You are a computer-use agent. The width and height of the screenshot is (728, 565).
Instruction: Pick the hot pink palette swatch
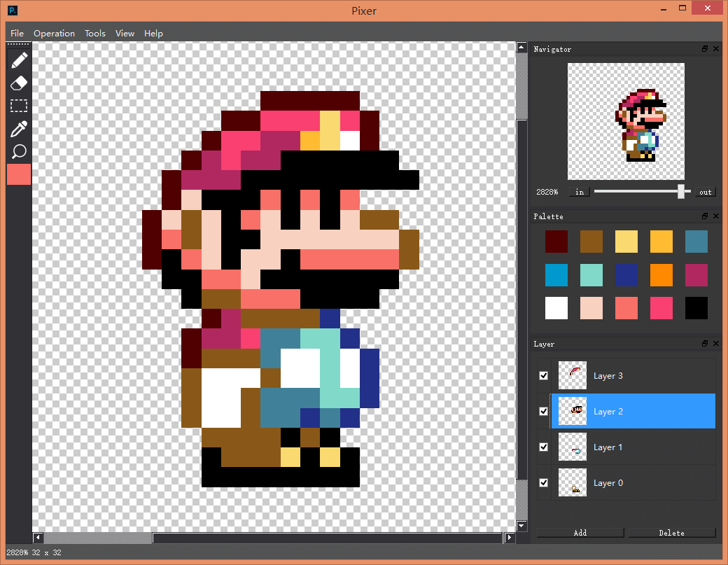661,308
